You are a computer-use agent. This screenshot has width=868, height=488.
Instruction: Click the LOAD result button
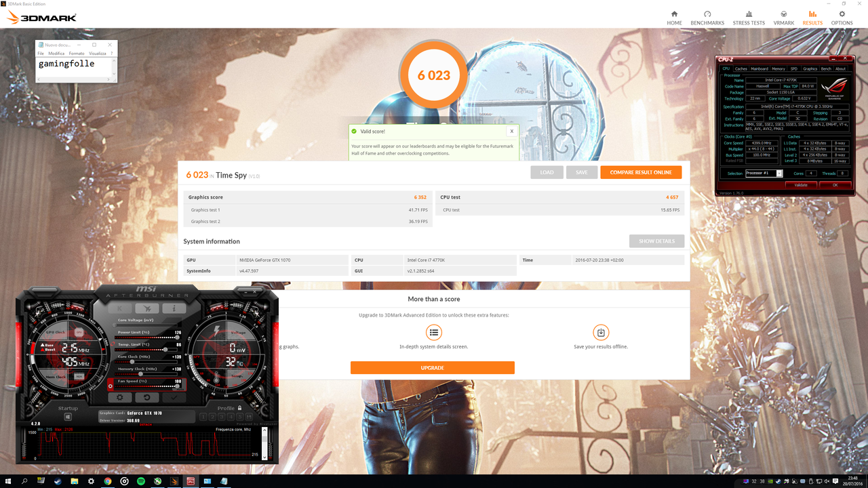click(547, 172)
